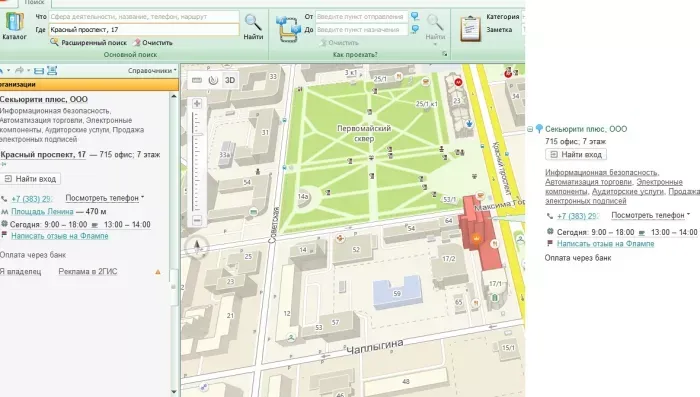Click the До destination input field
This screenshot has height=397, width=700.
(x=362, y=29)
